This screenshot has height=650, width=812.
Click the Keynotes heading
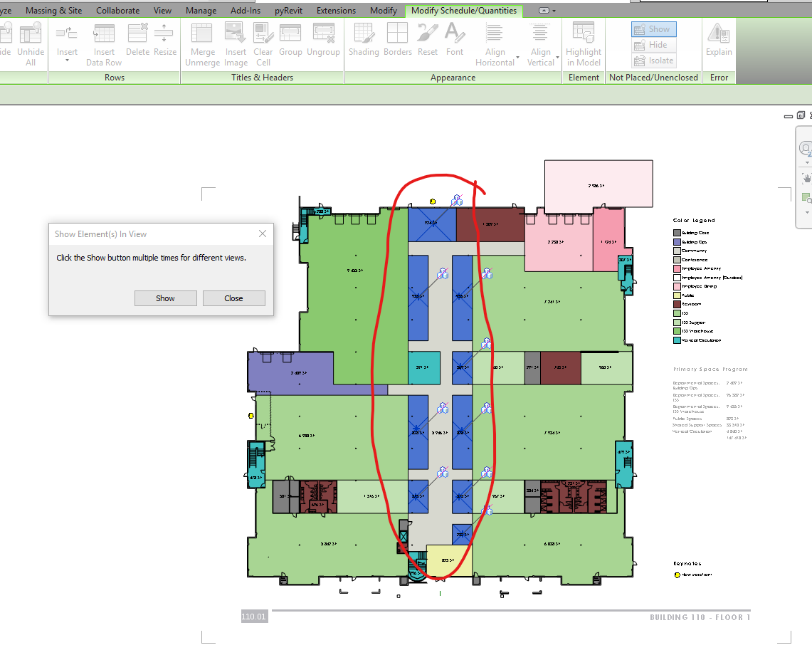687,564
